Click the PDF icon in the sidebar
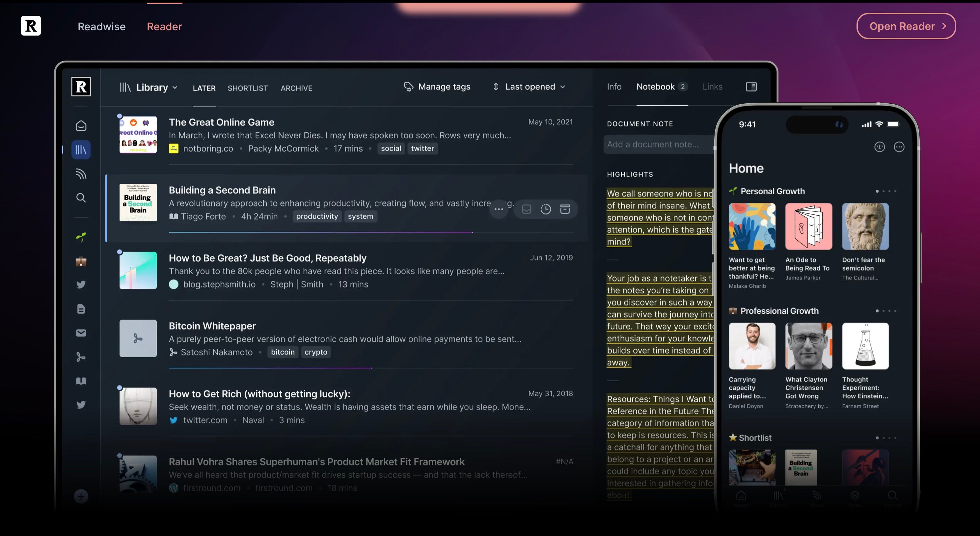This screenshot has height=536, width=980. click(x=81, y=357)
